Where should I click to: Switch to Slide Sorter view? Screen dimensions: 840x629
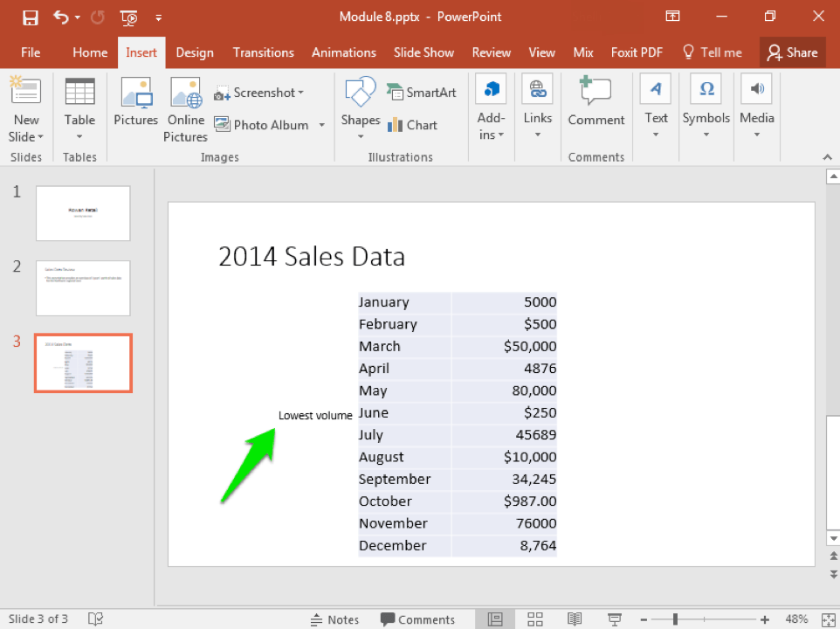point(535,619)
